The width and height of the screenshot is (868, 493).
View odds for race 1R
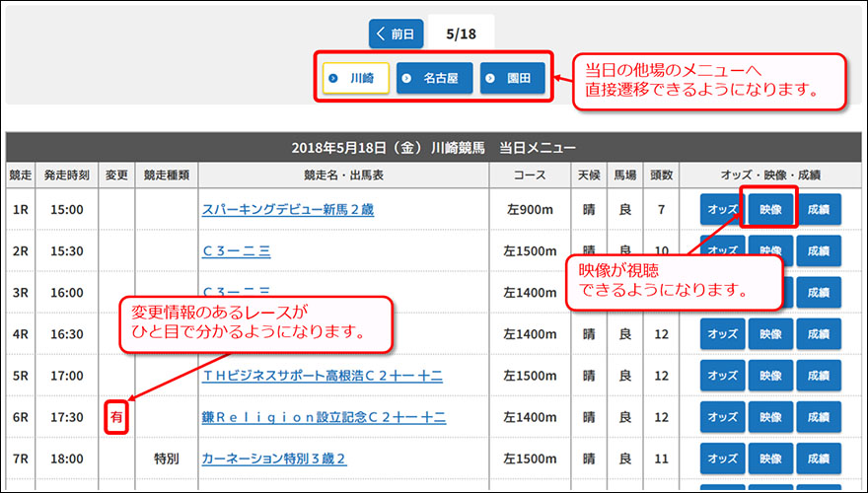(722, 210)
